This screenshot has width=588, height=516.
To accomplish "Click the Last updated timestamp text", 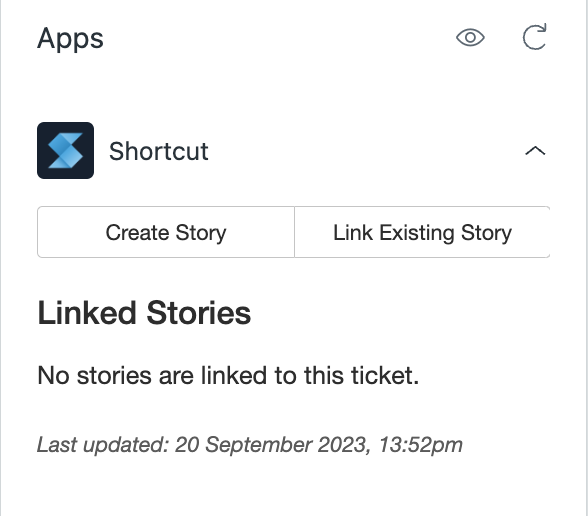I will click(x=250, y=445).
